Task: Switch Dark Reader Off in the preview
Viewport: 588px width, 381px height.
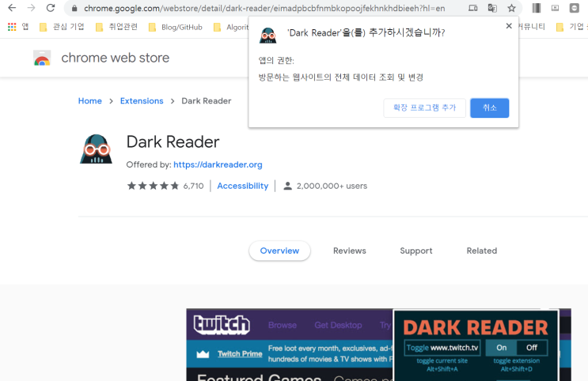Action: 532,348
